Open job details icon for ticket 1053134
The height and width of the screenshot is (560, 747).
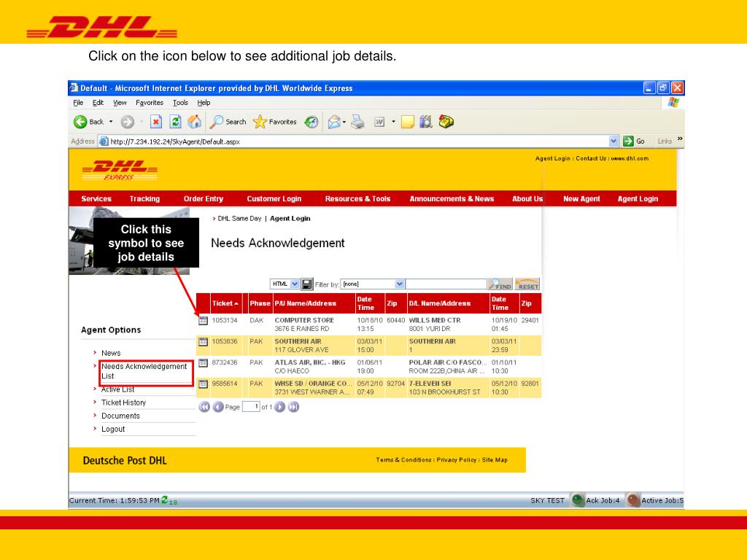pos(203,321)
